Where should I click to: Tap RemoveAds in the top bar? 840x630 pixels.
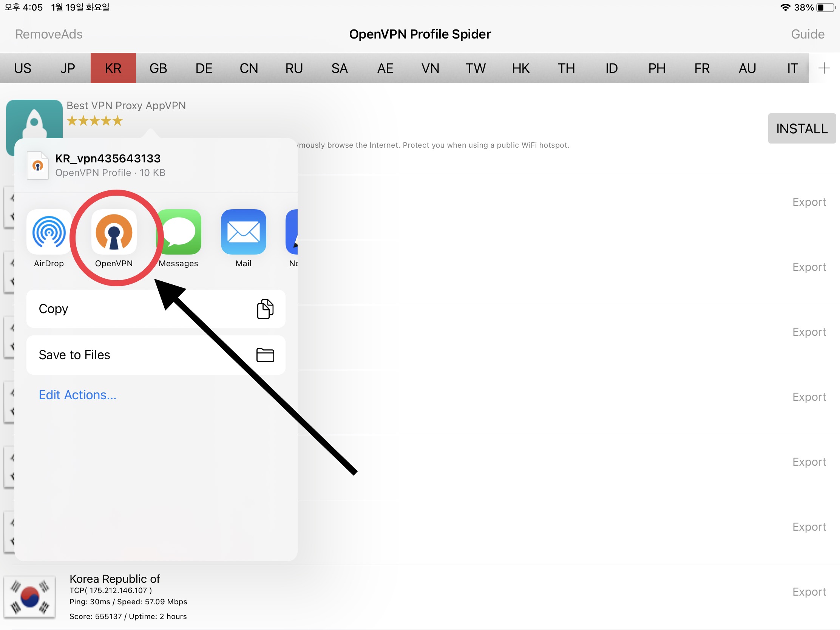pyautogui.click(x=49, y=34)
